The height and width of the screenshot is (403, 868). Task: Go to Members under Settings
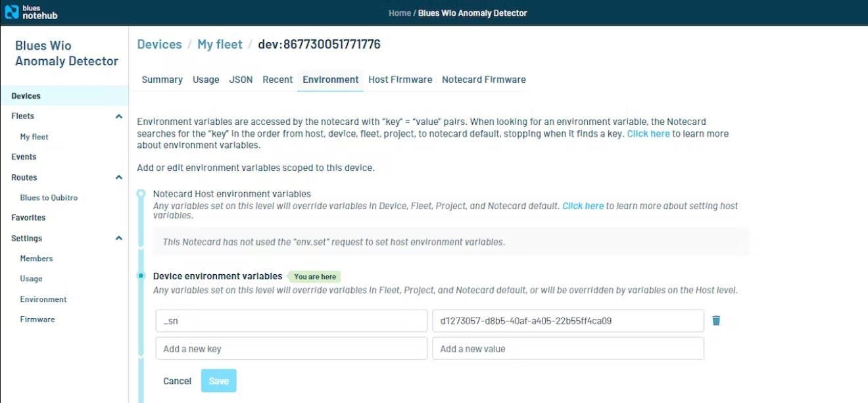click(36, 258)
